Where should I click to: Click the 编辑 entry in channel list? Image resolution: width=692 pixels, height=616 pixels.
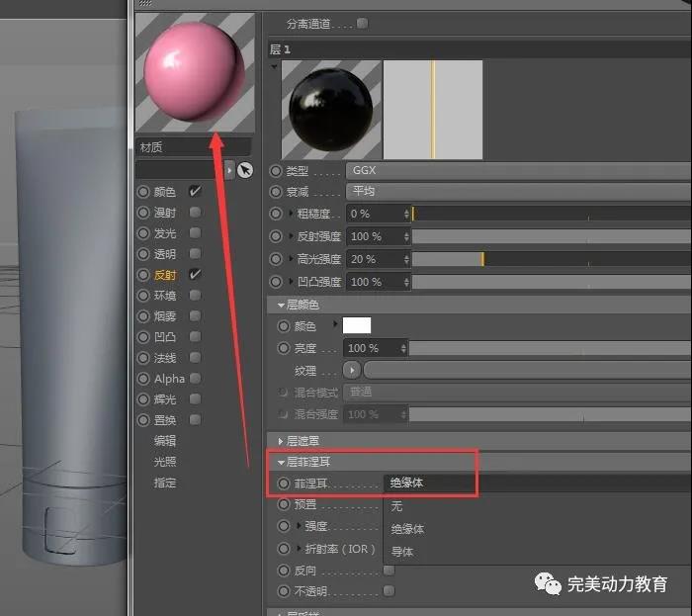click(164, 441)
